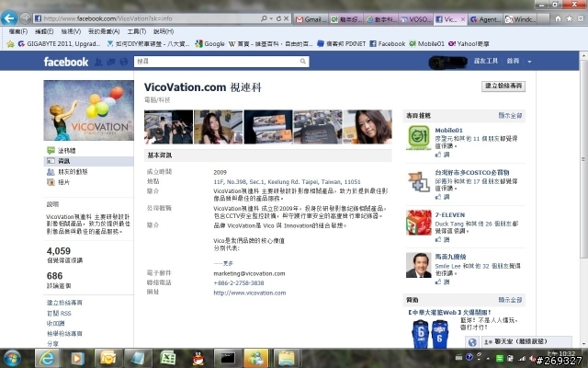Image resolution: width=588 pixels, height=368 pixels.
Task: Show hidden tray icons arrow
Action: (488, 358)
